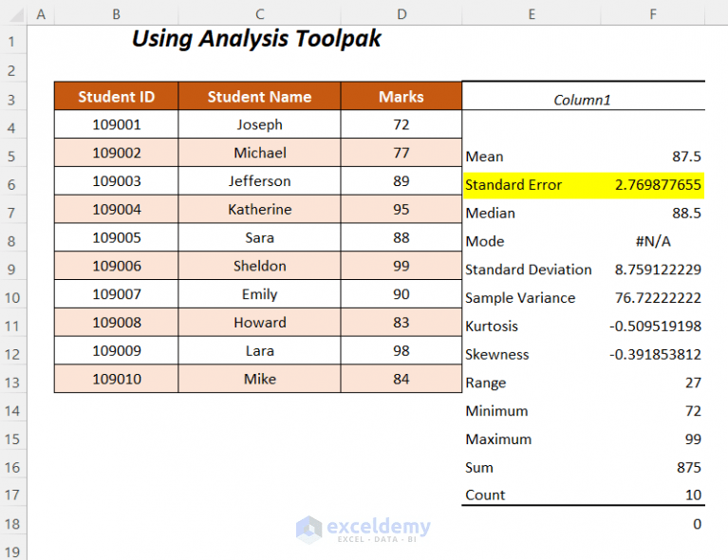Select the cell containing 109009
Screen dimensions: 728x560
pos(116,350)
